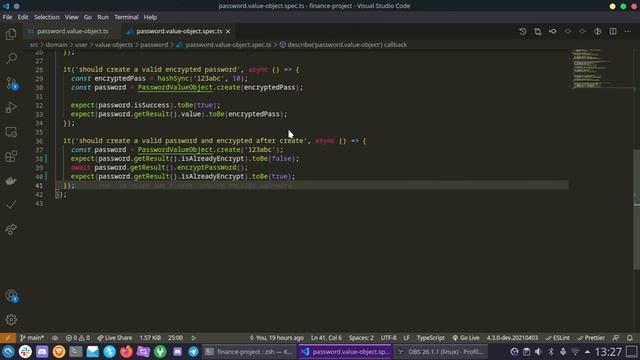Open Remote Explorer view
640x360 pixels.
11,132
